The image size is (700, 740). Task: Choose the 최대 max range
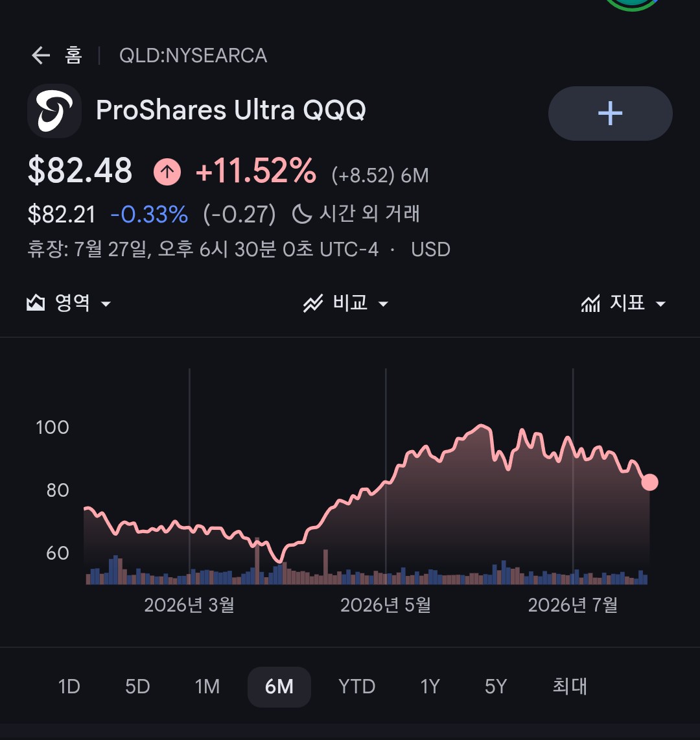point(570,687)
